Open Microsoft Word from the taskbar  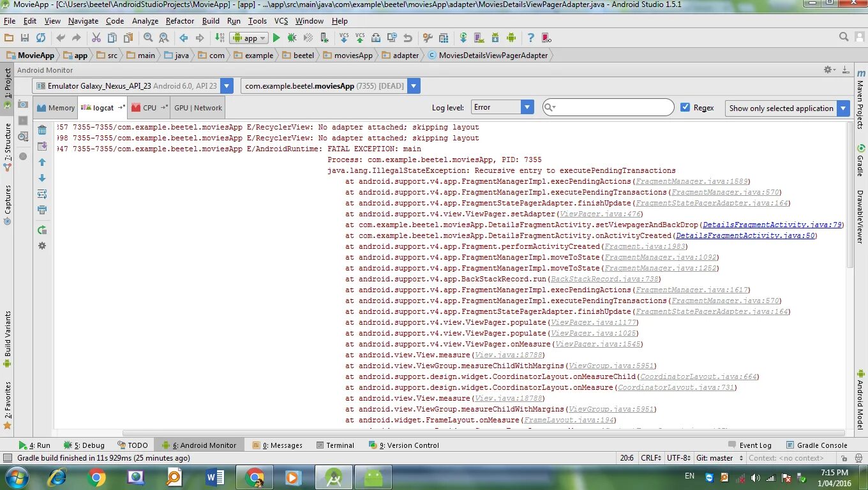pyautogui.click(x=215, y=477)
